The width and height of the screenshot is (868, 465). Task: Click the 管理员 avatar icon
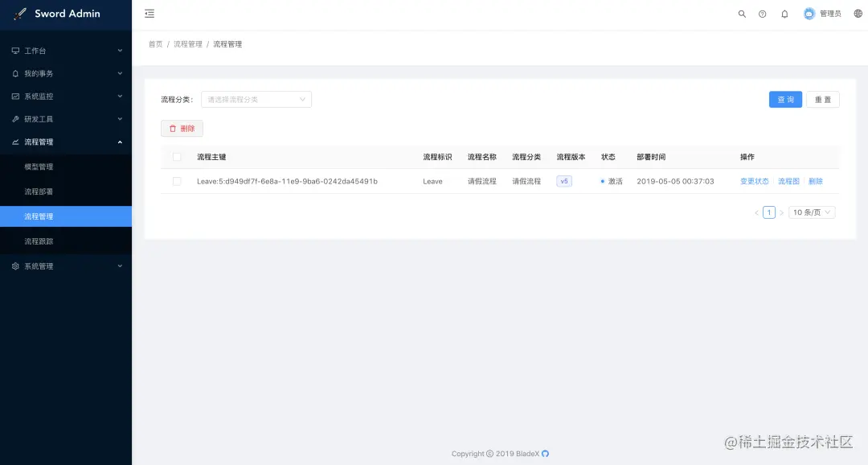point(809,13)
